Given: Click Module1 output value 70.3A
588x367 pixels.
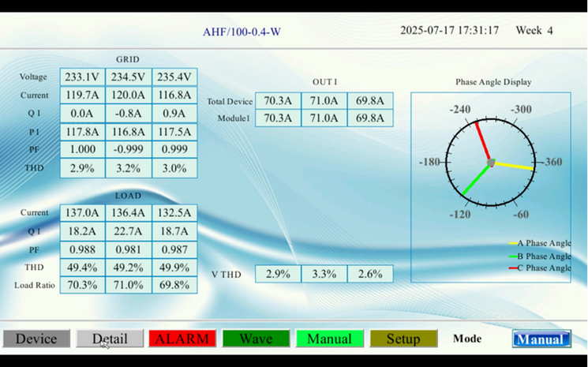Looking at the screenshot, I should [x=278, y=118].
